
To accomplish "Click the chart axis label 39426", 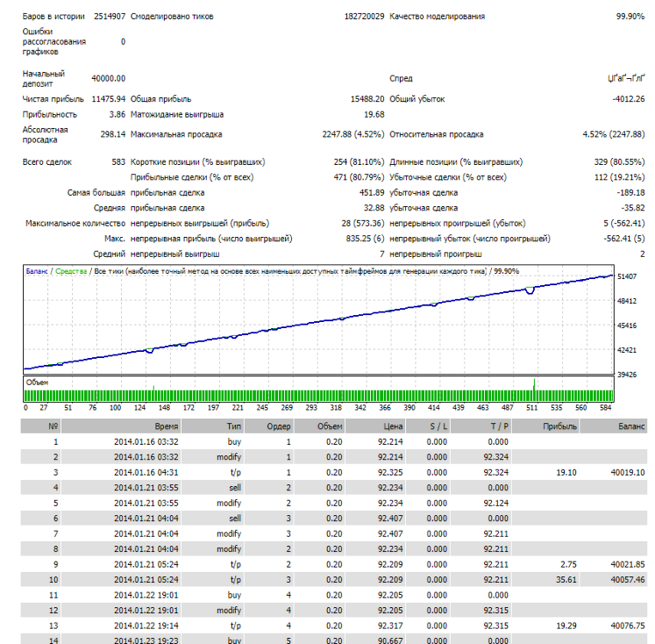I will [627, 374].
